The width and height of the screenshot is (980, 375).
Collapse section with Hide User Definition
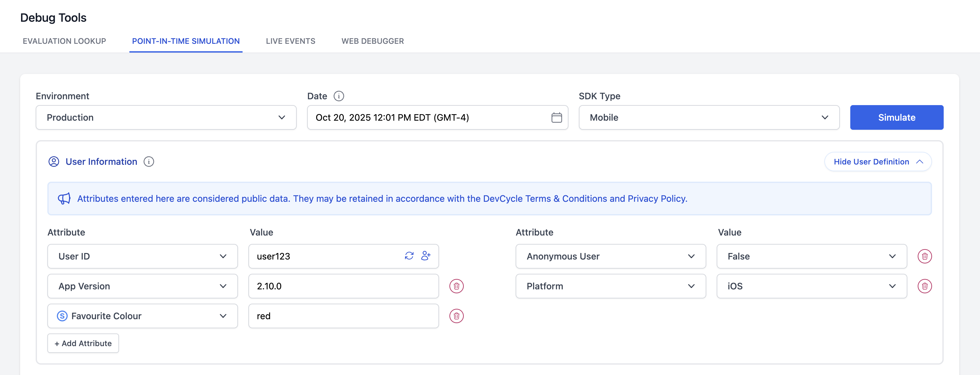[877, 162]
